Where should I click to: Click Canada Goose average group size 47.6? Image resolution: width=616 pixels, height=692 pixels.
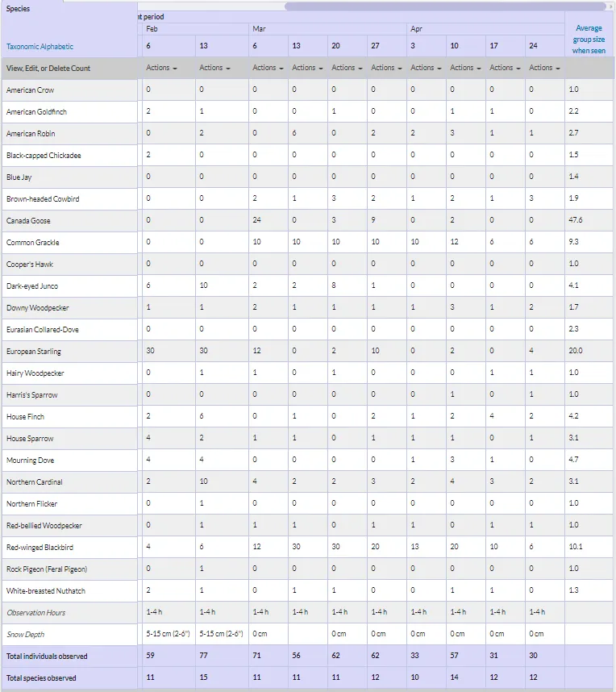point(576,220)
